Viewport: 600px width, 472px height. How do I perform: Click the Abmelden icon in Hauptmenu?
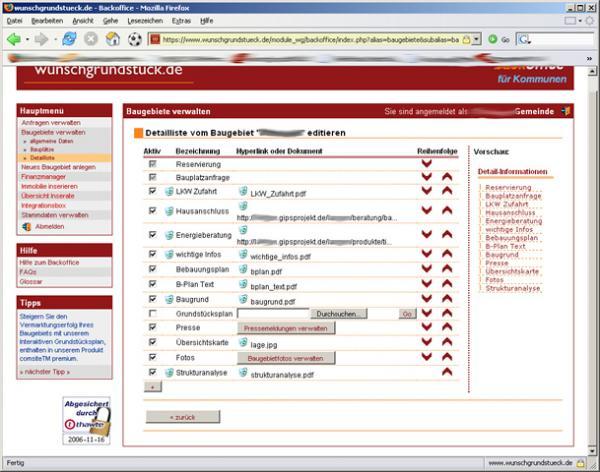point(26,227)
